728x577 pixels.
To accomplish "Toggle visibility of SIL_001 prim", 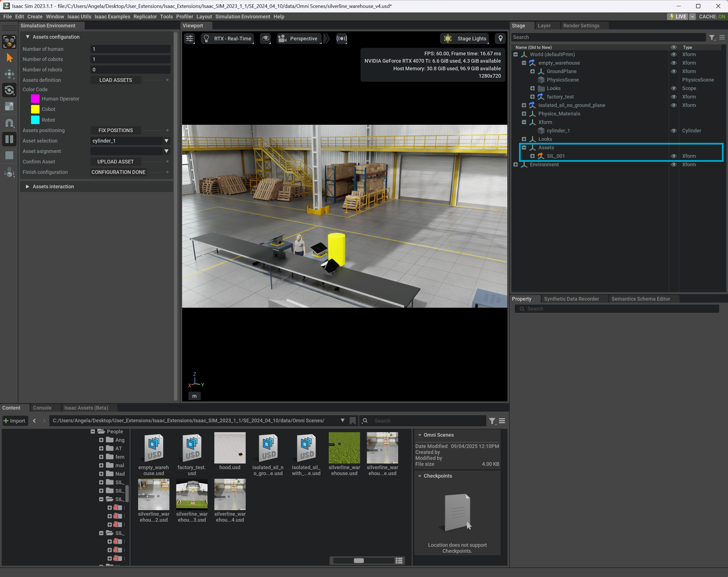I will (x=673, y=156).
